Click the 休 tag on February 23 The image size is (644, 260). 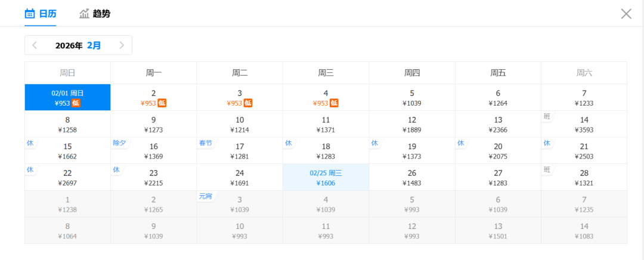tap(116, 169)
